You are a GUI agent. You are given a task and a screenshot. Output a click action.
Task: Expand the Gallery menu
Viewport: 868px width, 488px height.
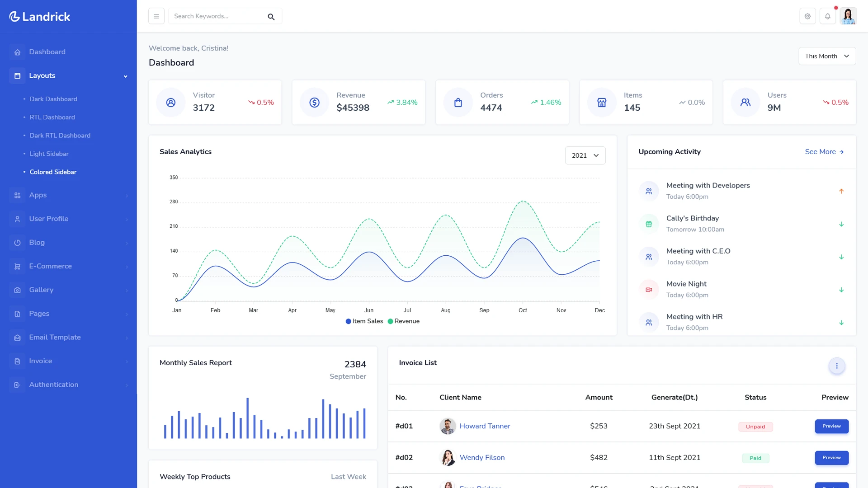[127, 291]
